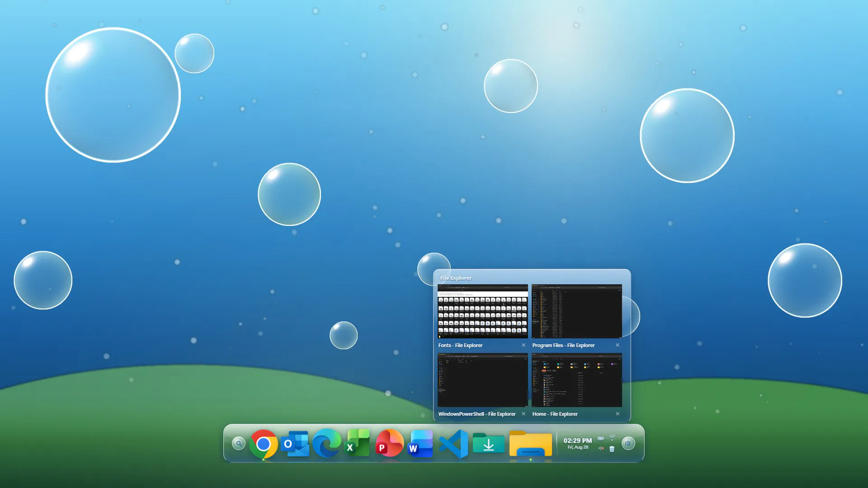Screen dimensions: 868x488
Task: Select the Program Files window thumbnail
Action: click(x=577, y=311)
